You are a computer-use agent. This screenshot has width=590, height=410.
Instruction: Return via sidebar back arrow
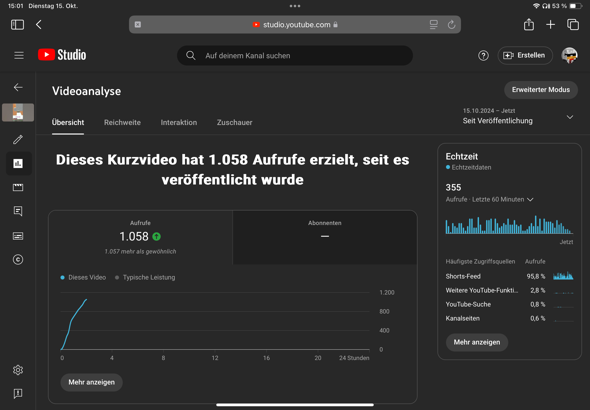pos(18,87)
